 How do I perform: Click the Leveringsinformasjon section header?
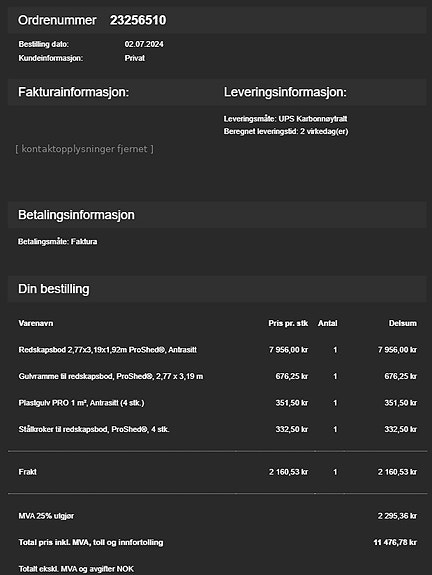coord(285,92)
